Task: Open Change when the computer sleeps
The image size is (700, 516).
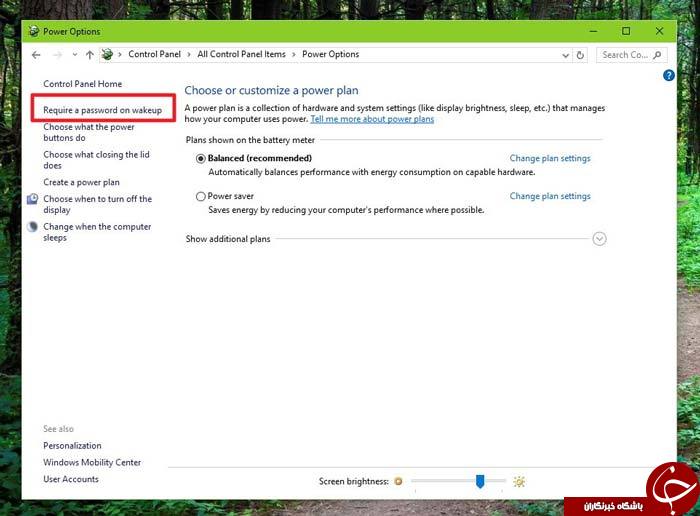Action: point(97,232)
